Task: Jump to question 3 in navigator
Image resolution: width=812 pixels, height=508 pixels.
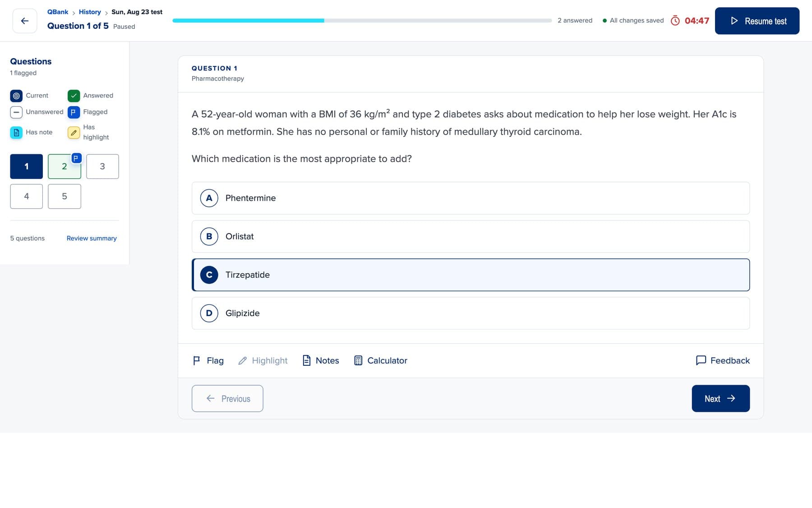Action: (102, 167)
